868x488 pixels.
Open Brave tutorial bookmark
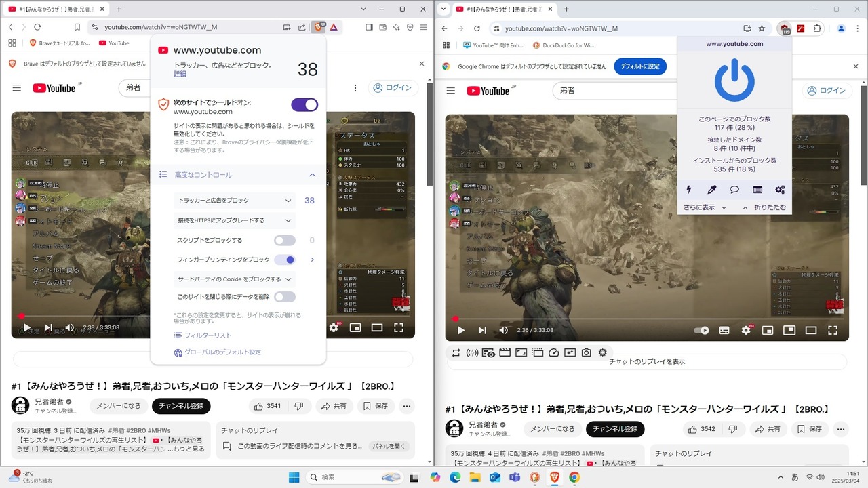pos(60,43)
